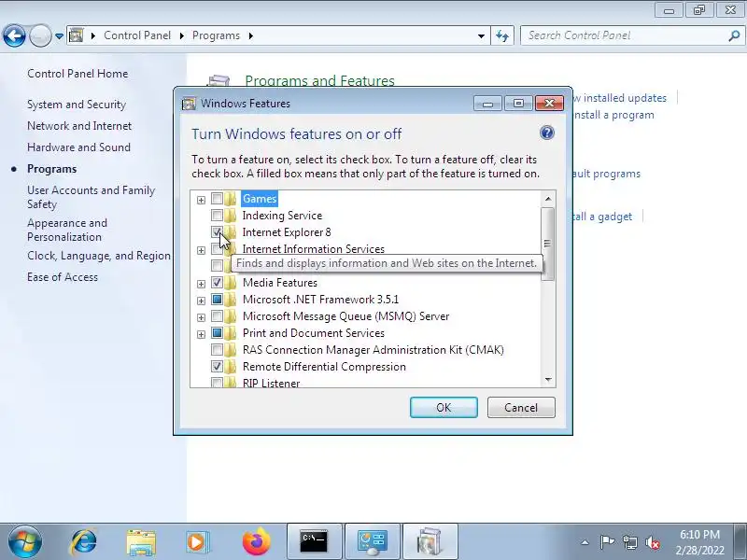
Task: Expand Microsoft Message Queue Server node
Action: point(201,317)
